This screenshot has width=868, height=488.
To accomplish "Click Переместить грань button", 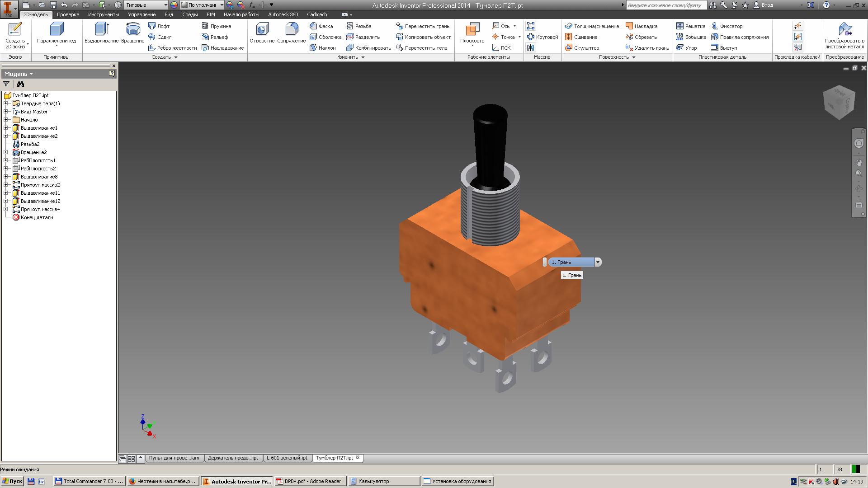I will (423, 26).
